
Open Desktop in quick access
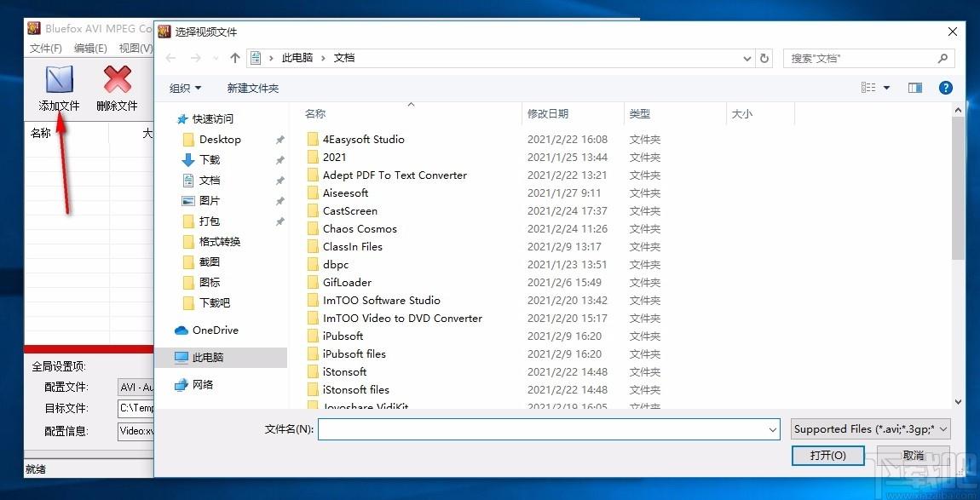(x=220, y=140)
